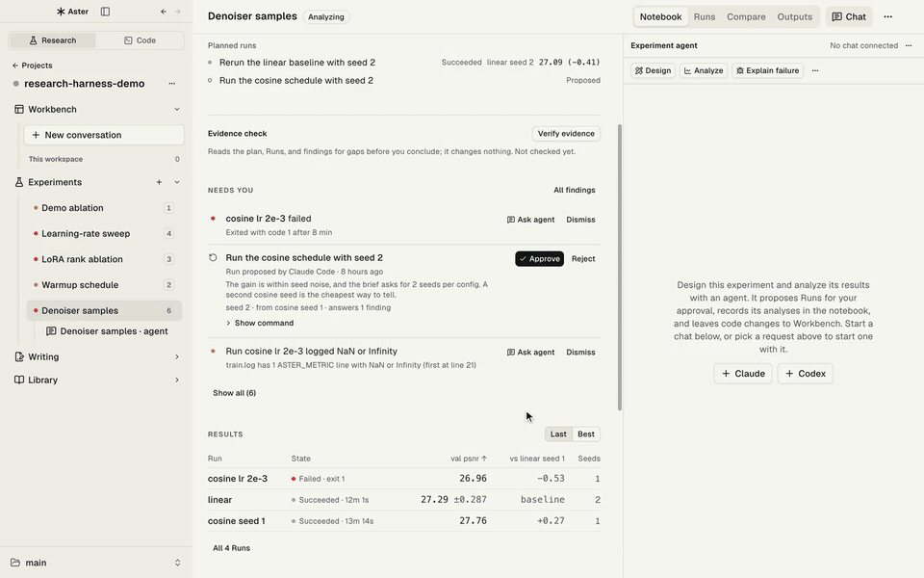Screen dimensions: 924x578
Task: Open the cosine seed 1 run row
Action: point(403,521)
